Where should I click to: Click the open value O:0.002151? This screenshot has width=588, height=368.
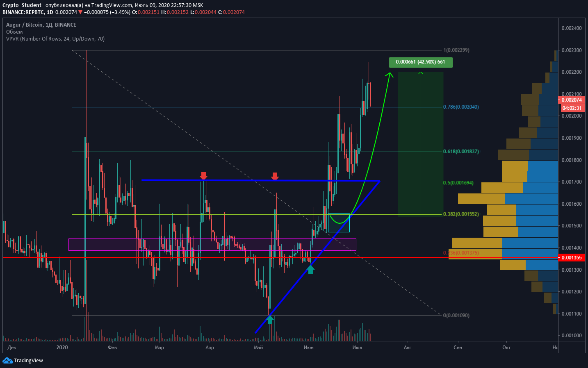point(146,12)
